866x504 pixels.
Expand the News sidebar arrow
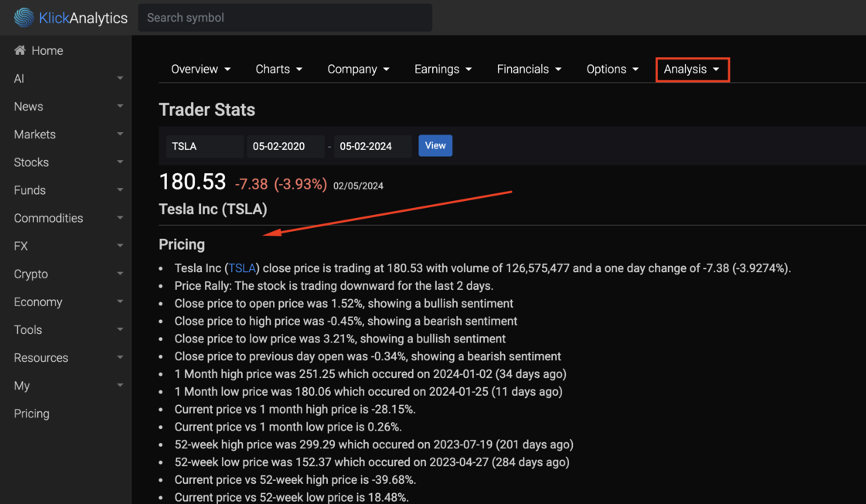tap(120, 106)
